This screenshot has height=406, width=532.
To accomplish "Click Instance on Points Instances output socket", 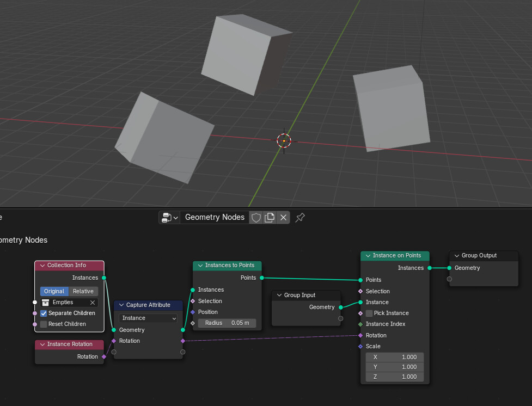I will coord(430,268).
